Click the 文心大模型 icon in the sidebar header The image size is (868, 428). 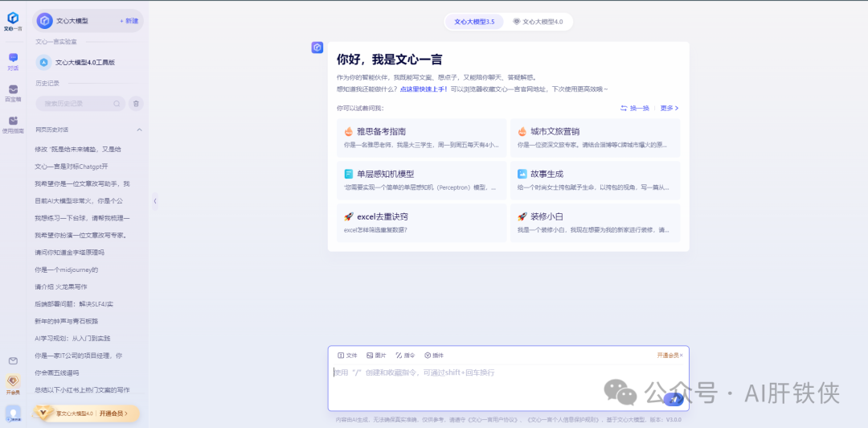[x=45, y=20]
